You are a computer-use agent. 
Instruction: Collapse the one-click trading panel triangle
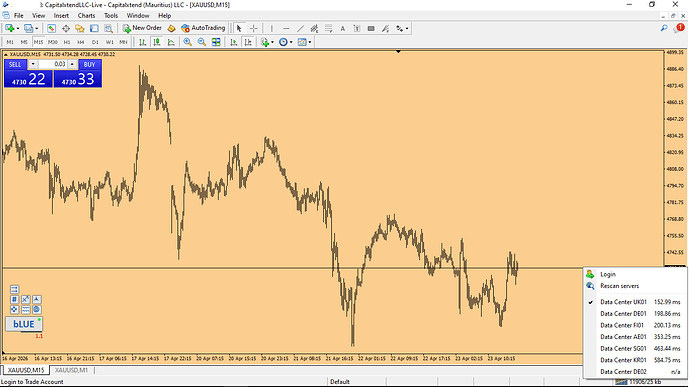(x=6, y=55)
